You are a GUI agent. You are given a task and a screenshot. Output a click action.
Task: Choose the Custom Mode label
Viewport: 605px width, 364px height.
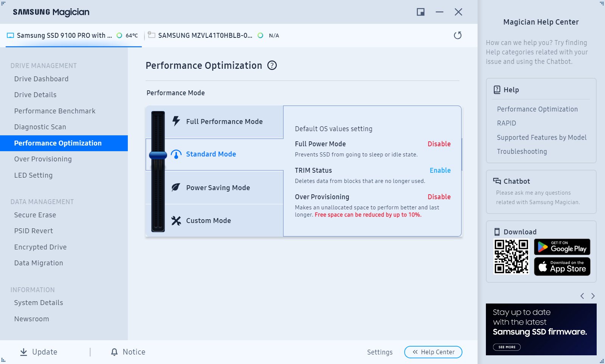pyautogui.click(x=208, y=221)
